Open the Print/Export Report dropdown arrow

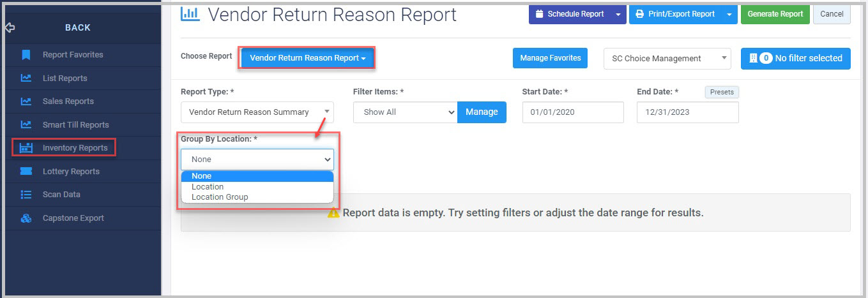pyautogui.click(x=730, y=14)
